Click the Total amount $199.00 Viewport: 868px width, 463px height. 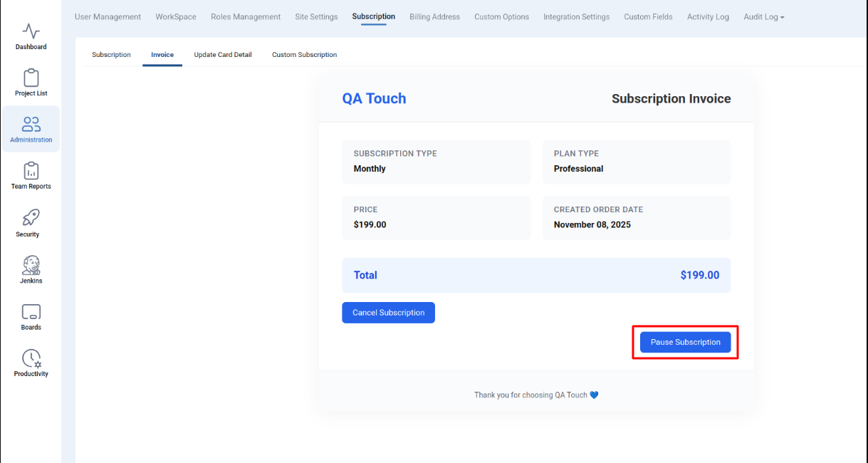(699, 275)
